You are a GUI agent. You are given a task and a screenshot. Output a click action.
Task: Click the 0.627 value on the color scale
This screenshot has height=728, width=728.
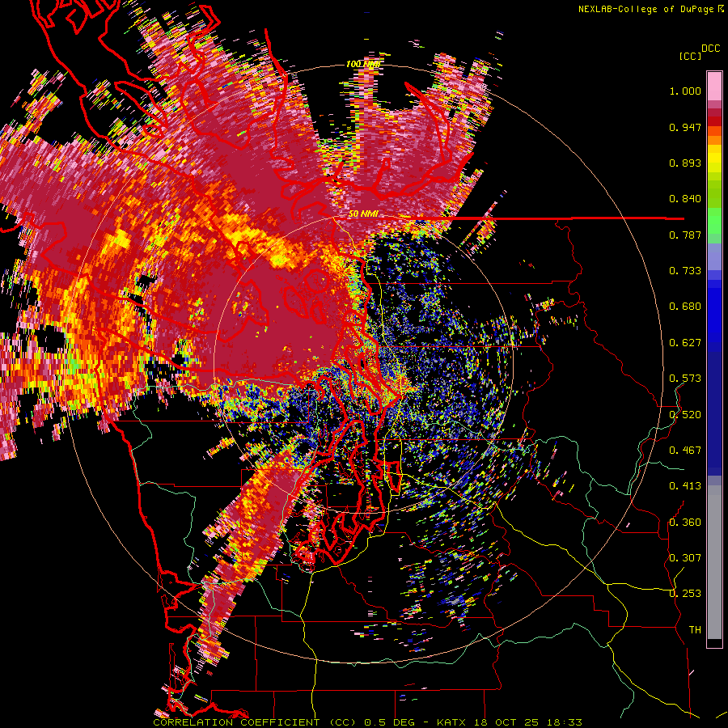pos(685,343)
